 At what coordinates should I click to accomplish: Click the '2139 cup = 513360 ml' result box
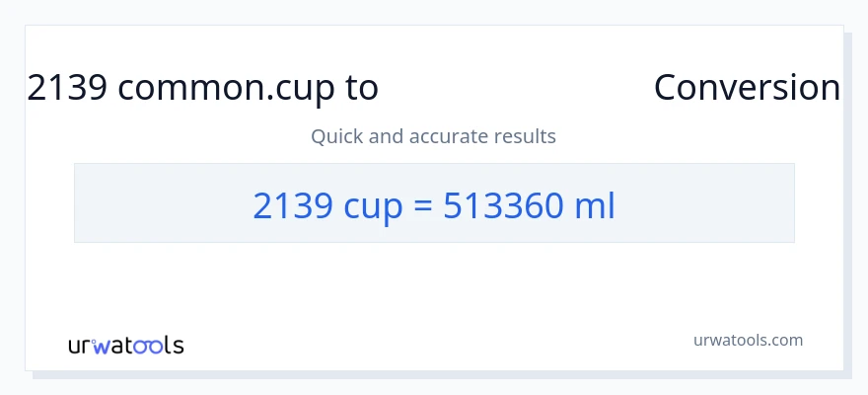434,203
